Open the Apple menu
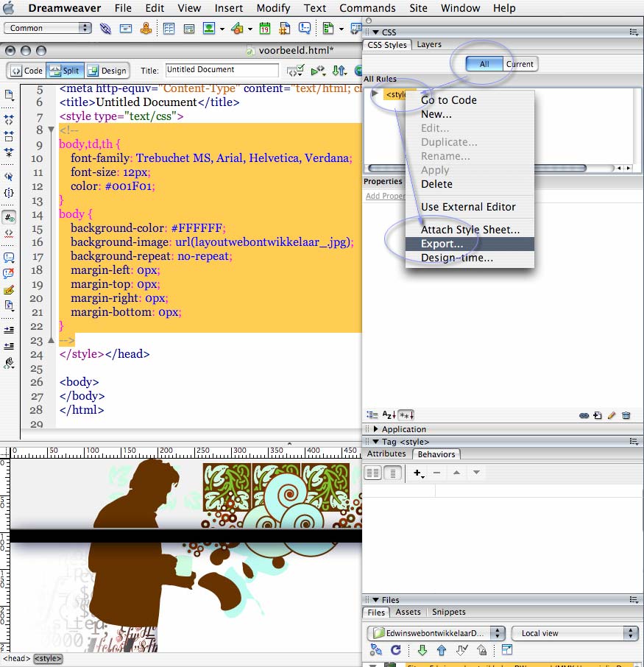 (9, 7)
